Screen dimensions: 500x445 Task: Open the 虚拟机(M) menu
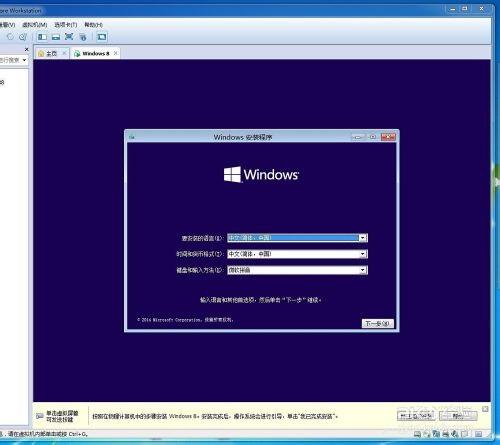[34, 25]
